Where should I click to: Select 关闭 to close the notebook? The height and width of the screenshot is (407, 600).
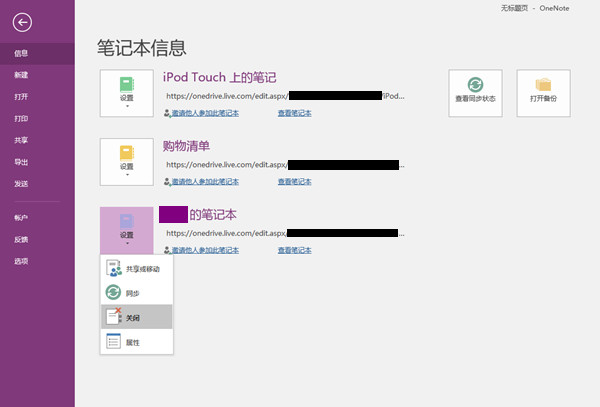(x=137, y=317)
